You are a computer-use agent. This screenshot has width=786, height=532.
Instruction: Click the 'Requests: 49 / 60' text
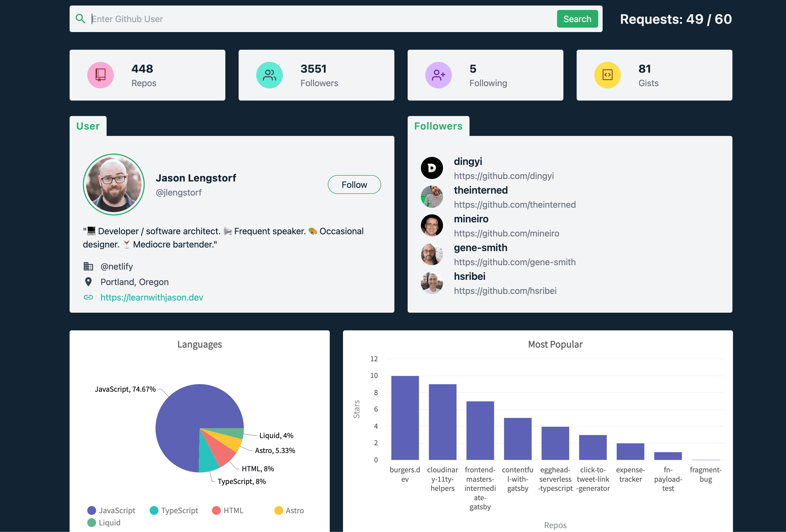(x=676, y=19)
